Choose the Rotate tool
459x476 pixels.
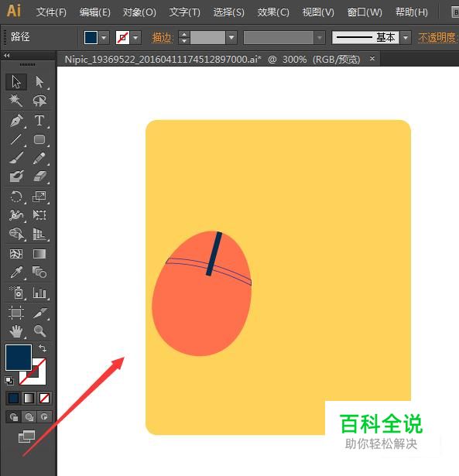click(x=16, y=197)
